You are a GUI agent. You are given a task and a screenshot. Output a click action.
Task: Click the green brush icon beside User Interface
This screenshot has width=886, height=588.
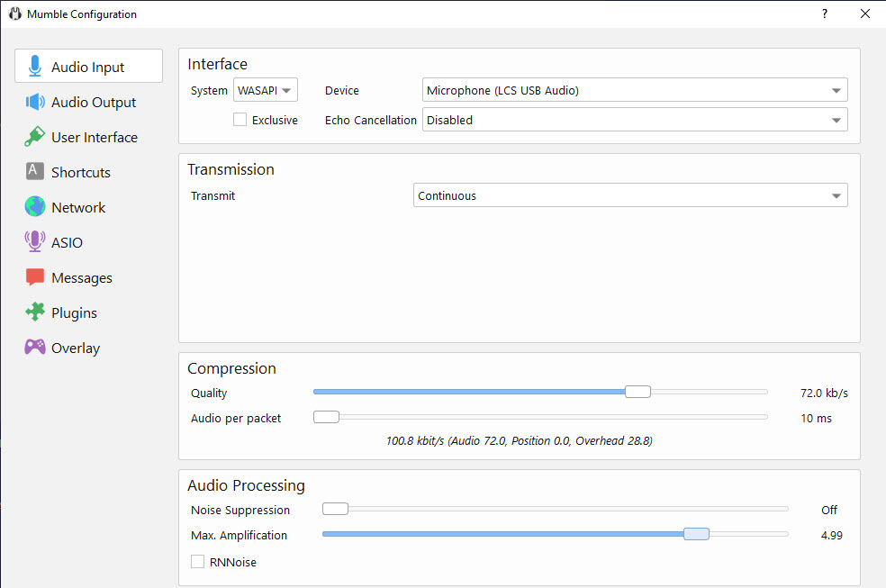click(34, 137)
